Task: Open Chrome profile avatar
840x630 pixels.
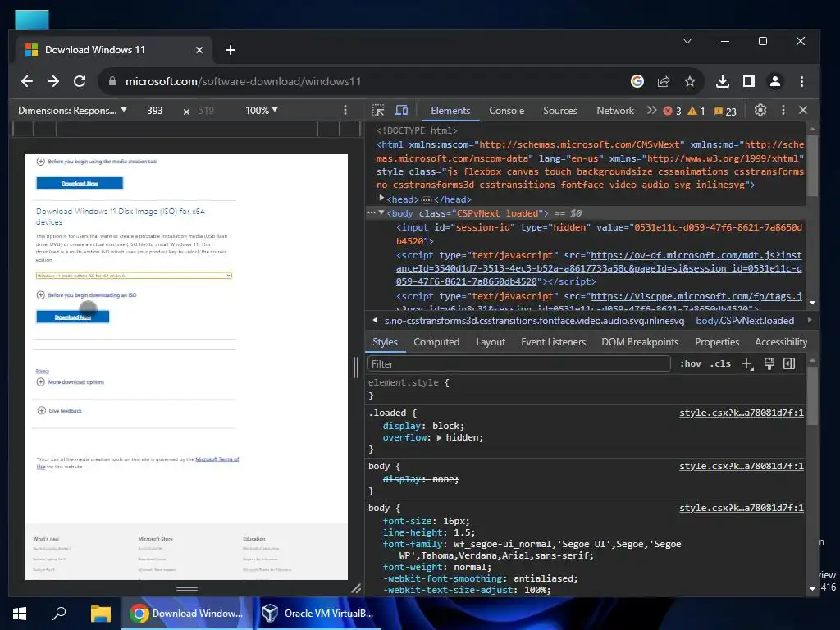Action: coord(774,81)
